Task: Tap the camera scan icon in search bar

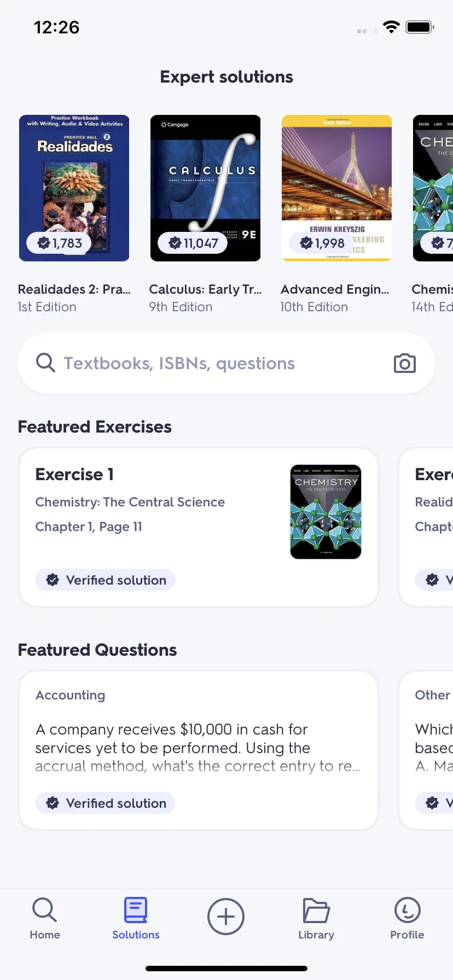Action: tap(404, 363)
